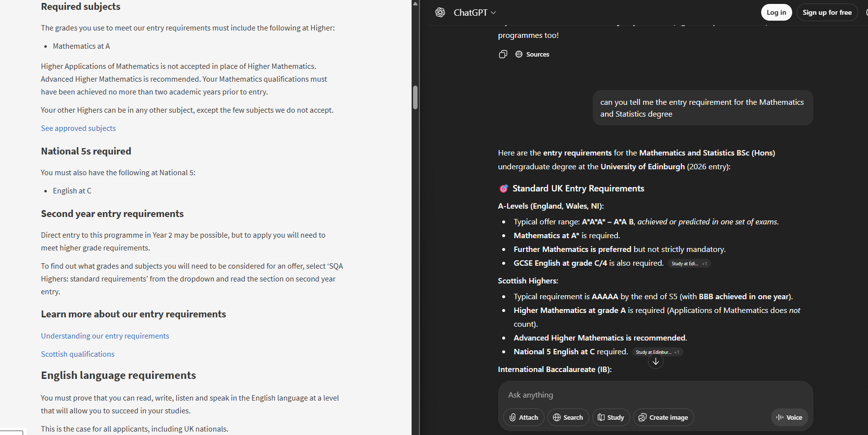868x435 pixels.
Task: Click into the Ask anything field
Action: [591, 395]
